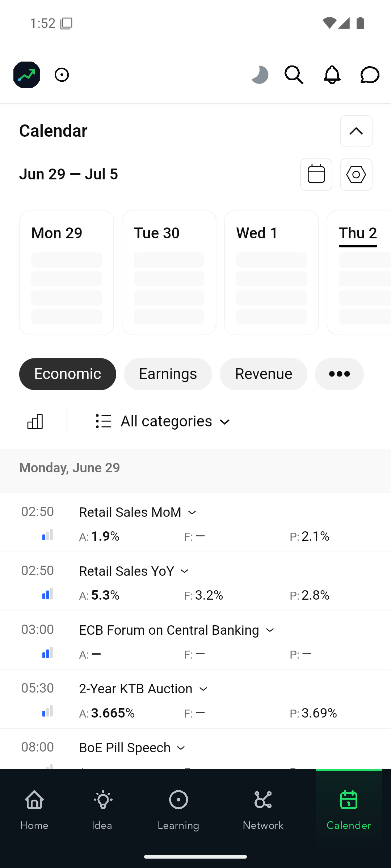Tap the importance bars filter icon
Screen dimensions: 391x868
point(35,421)
